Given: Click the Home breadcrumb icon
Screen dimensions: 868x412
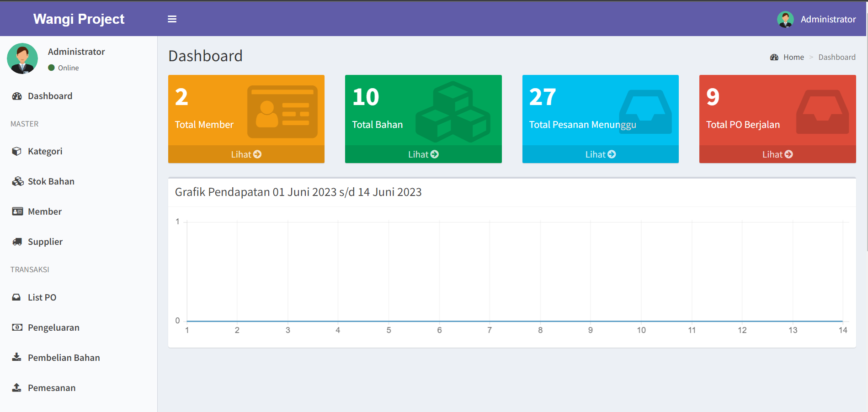Looking at the screenshot, I should coord(774,57).
